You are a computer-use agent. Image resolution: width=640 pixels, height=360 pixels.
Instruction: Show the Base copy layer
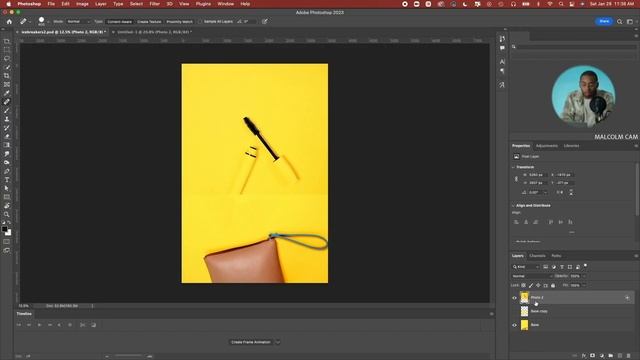pos(514,311)
